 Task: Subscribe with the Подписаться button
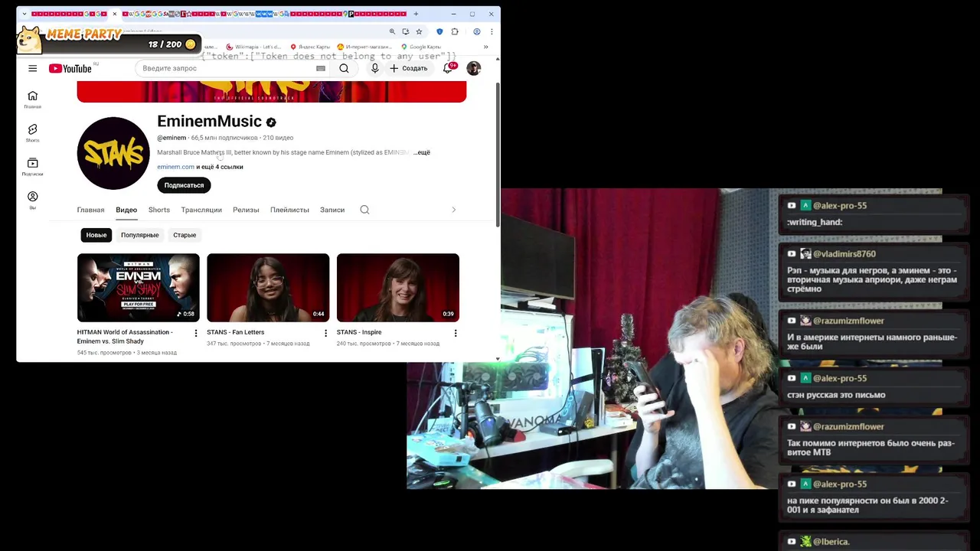coord(184,185)
